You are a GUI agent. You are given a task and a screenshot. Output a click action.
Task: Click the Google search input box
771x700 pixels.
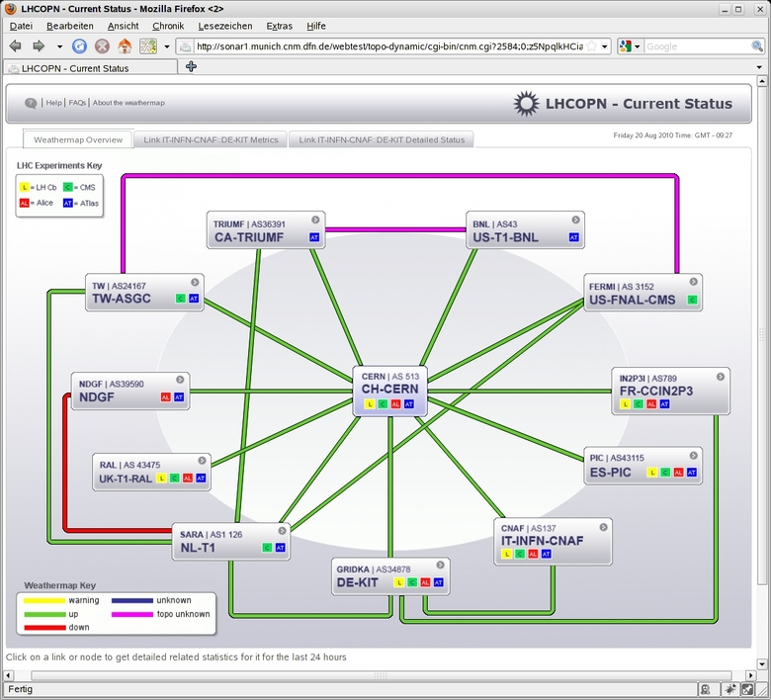click(697, 46)
